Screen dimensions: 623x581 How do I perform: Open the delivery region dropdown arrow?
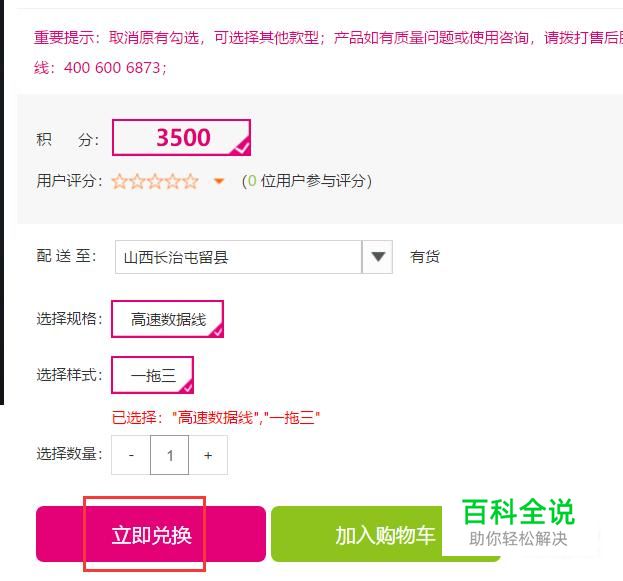[377, 257]
